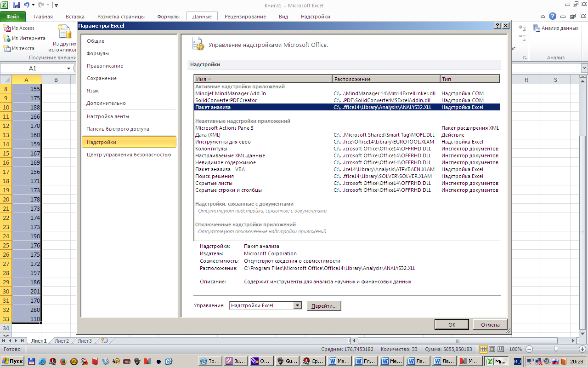
Task: Select Правописание options category
Action: 129,66
